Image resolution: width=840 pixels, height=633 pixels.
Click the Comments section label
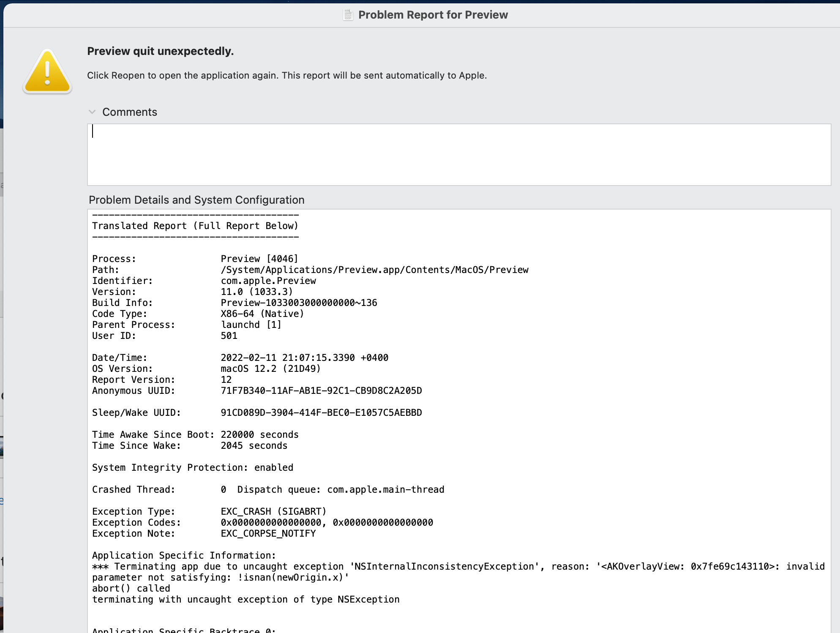pos(129,112)
